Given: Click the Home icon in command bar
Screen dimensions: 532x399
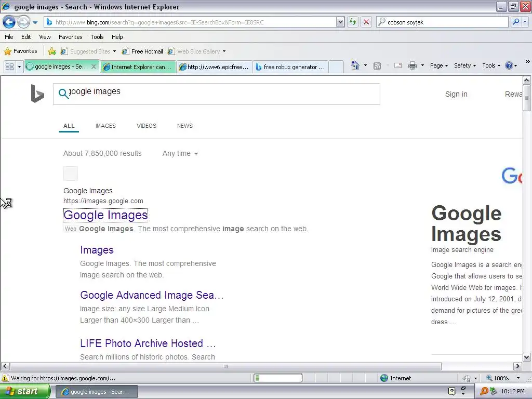Looking at the screenshot, I should tap(355, 65).
